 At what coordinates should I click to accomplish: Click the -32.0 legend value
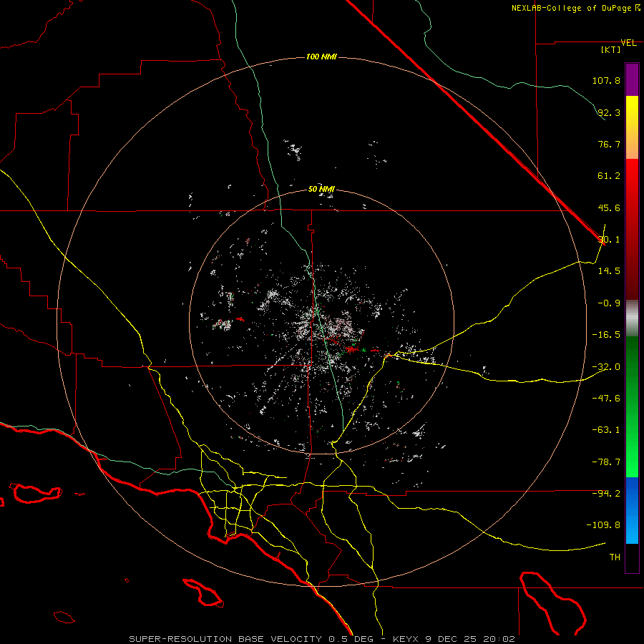606,367
